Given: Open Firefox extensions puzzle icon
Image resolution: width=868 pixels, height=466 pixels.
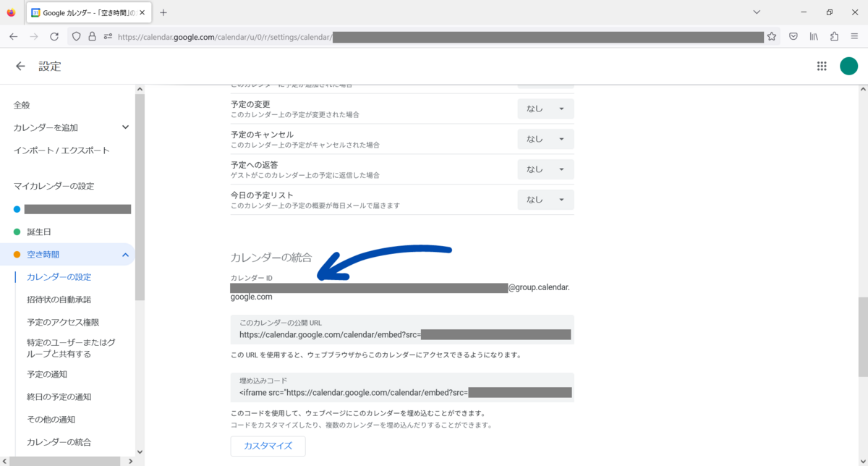Looking at the screenshot, I should pyautogui.click(x=834, y=36).
